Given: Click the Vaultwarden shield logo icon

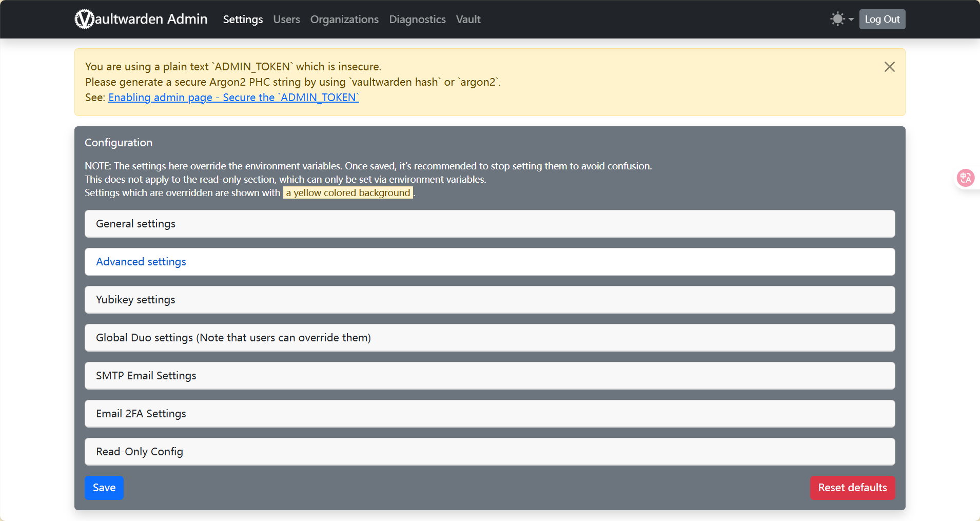Looking at the screenshot, I should [x=84, y=20].
